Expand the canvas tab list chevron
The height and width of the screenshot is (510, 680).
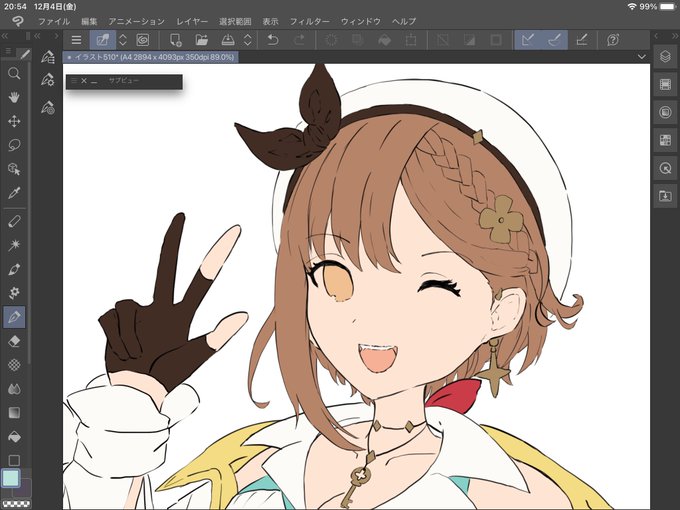[641, 57]
